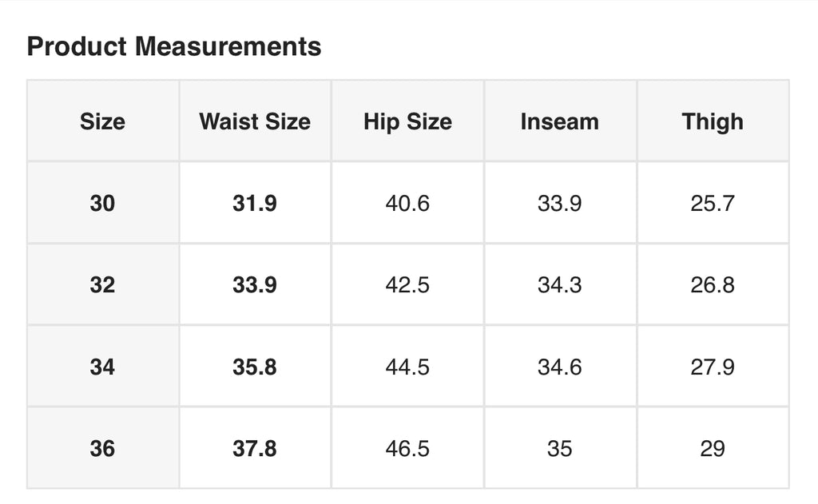This screenshot has width=818, height=504.
Task: Click the 37.8 waist size cell
Action: click(255, 449)
